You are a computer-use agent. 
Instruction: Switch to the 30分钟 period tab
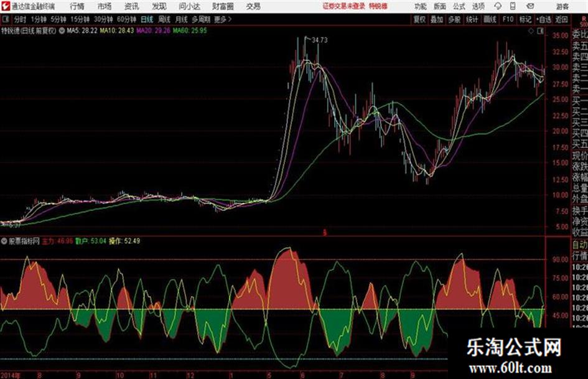pyautogui.click(x=103, y=19)
